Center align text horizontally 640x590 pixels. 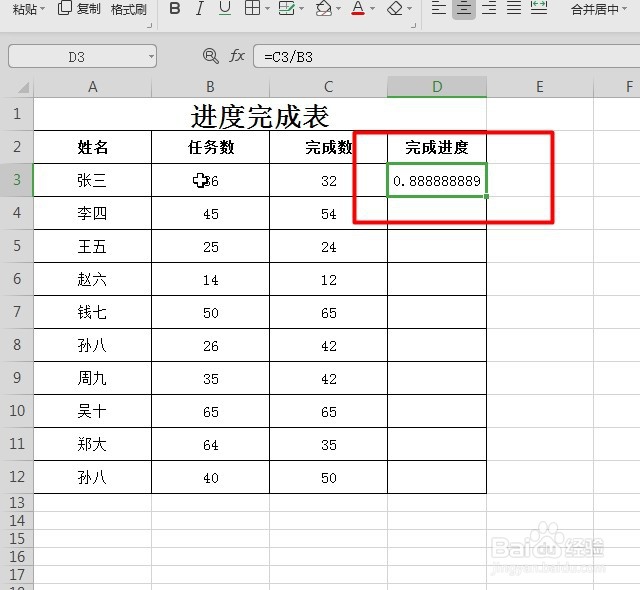pos(464,8)
